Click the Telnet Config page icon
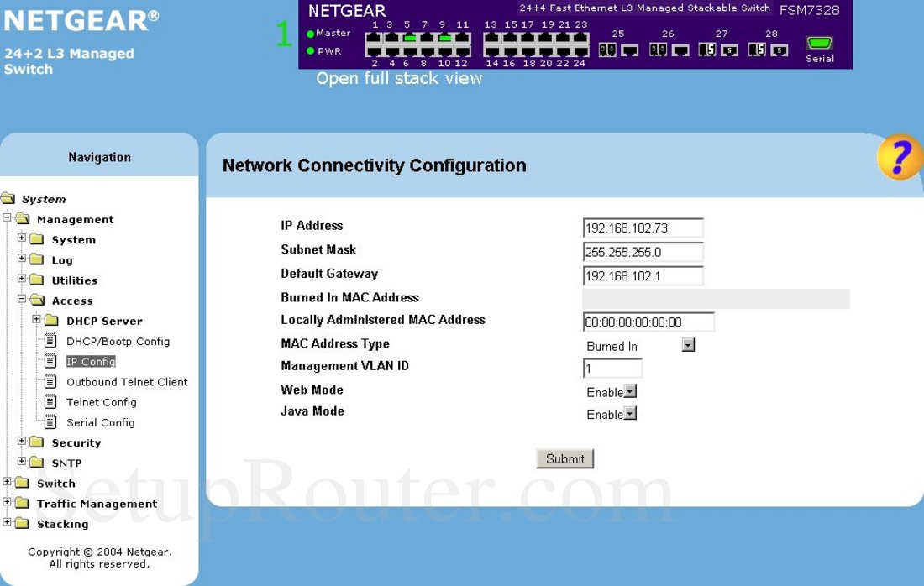 click(50, 401)
